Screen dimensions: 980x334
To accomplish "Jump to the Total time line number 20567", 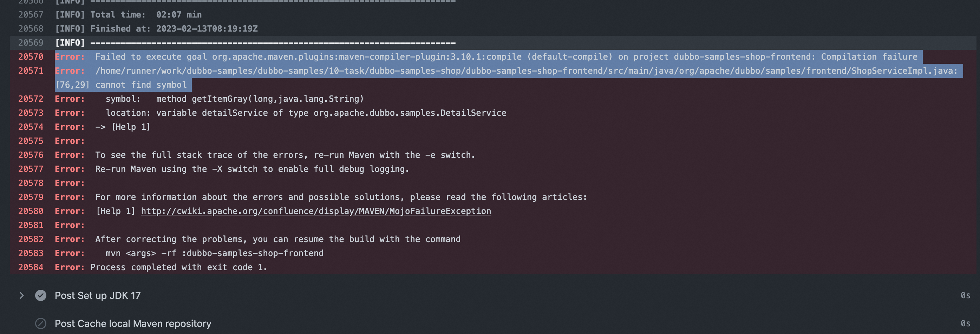I will point(31,14).
